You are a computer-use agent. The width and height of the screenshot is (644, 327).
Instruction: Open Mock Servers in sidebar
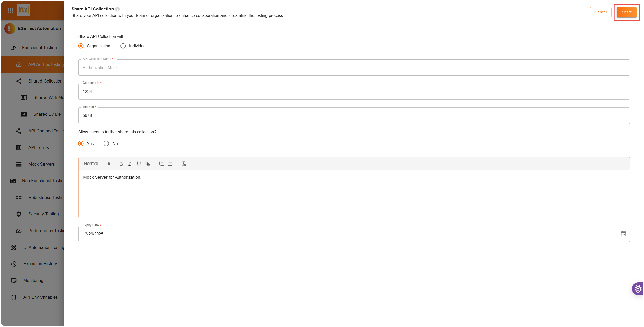[x=41, y=164]
